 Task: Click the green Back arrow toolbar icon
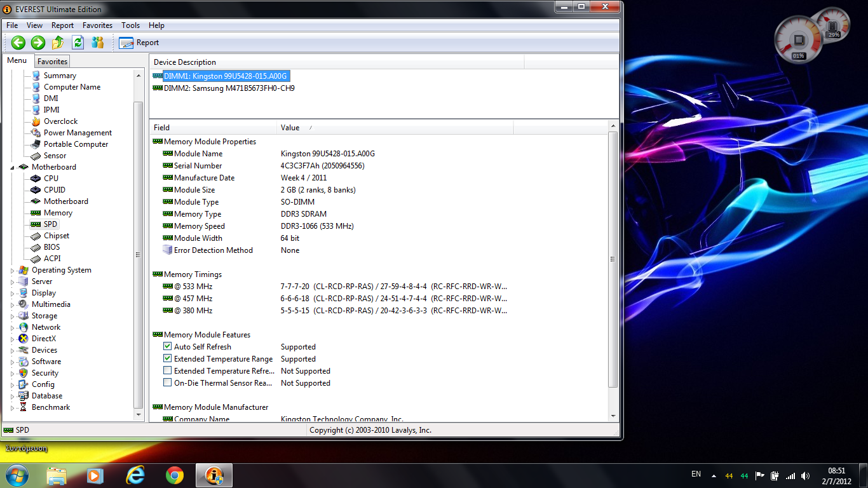18,43
